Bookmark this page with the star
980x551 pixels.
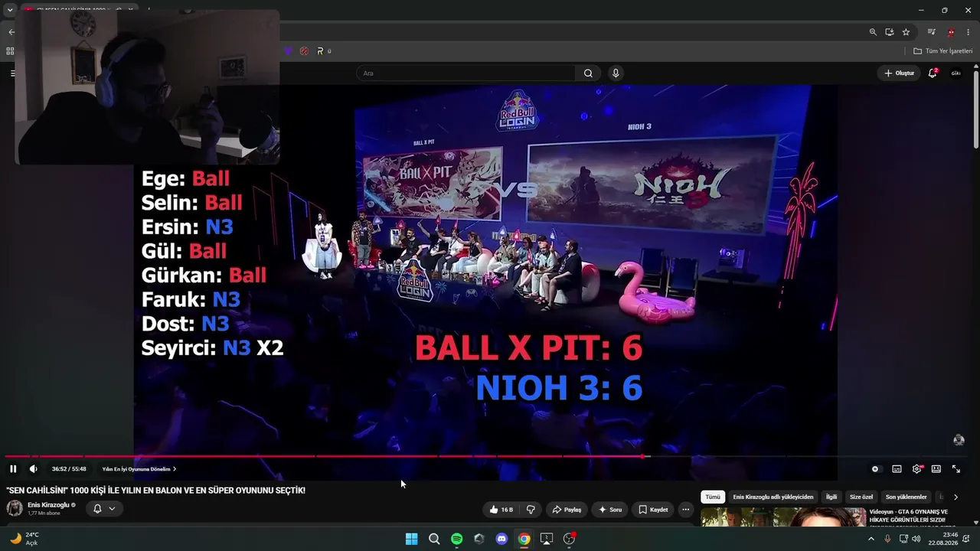click(x=906, y=32)
